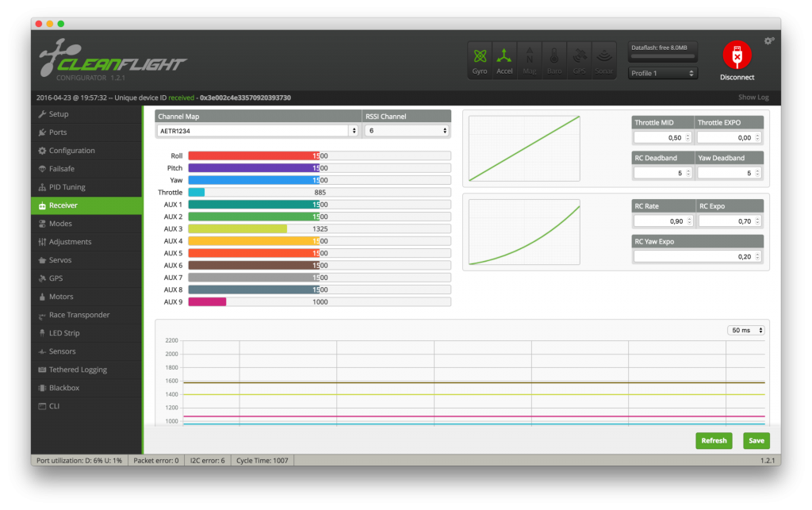Click the Refresh button

[x=714, y=441]
